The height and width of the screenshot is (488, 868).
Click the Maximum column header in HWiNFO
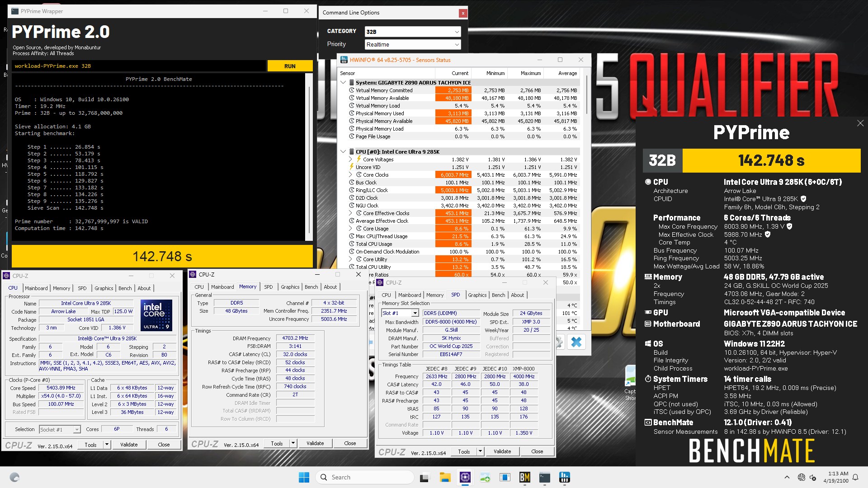point(525,73)
